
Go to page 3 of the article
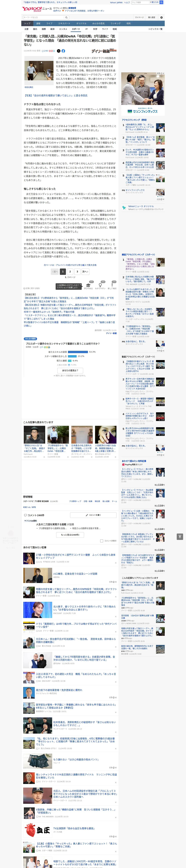[77, 272]
